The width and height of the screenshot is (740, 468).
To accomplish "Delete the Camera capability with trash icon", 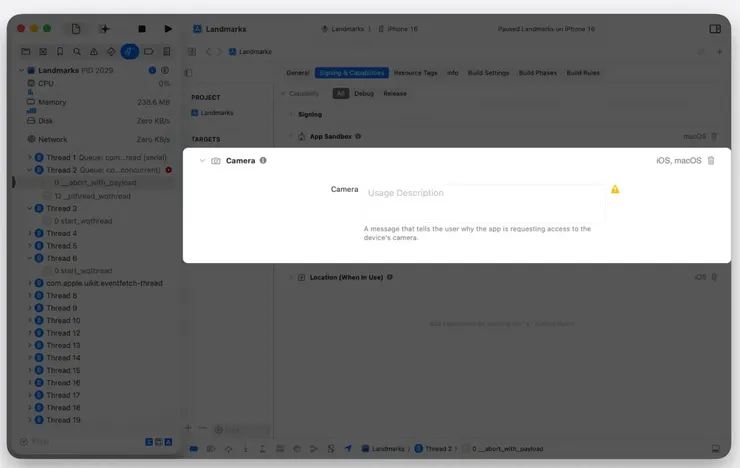I will pos(711,160).
